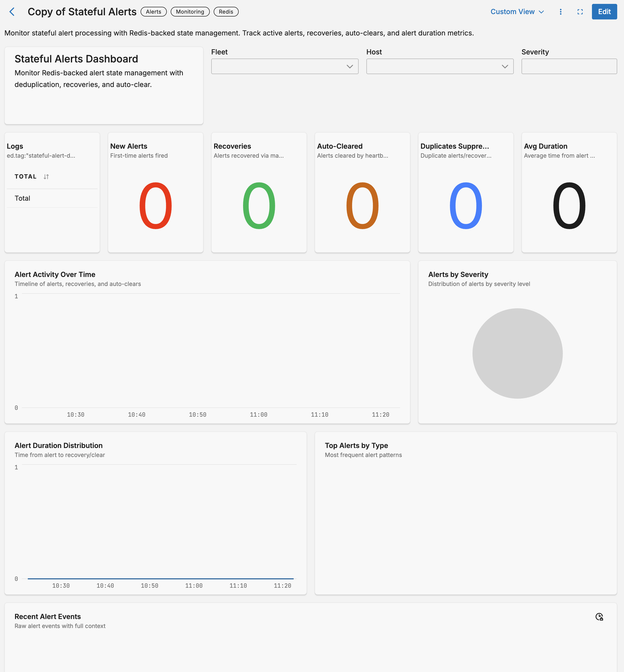Navigate back using the chevron icon
624x672 pixels.
(x=12, y=11)
